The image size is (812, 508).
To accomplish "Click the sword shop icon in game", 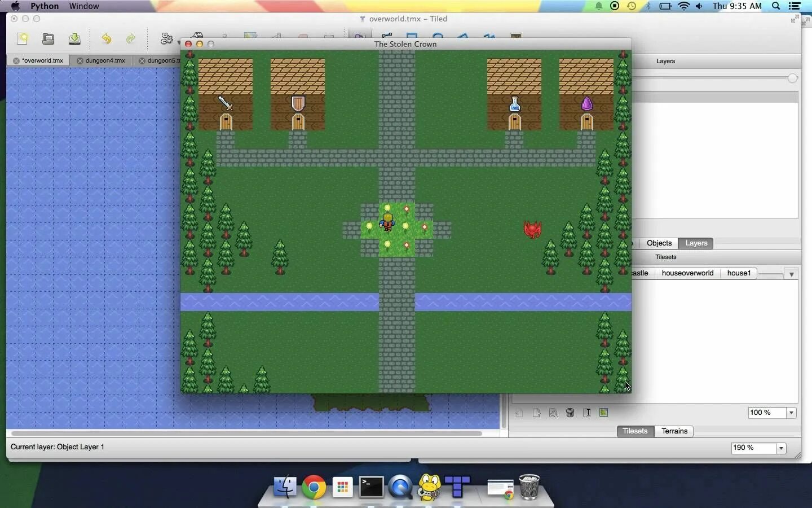I will [226, 103].
